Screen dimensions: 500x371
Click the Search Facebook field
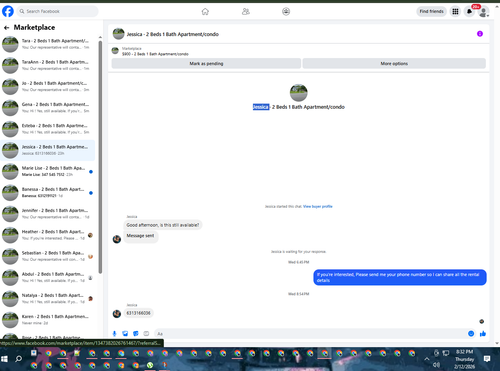pos(57,11)
